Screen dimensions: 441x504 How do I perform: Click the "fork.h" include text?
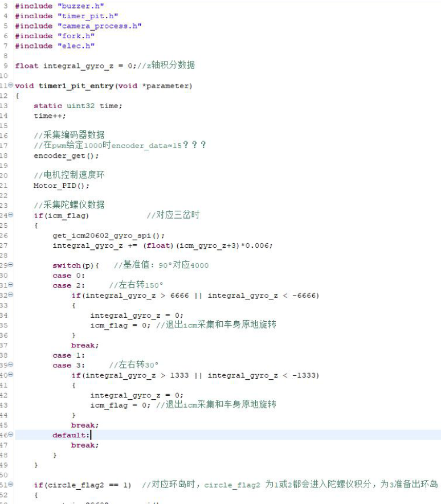coord(76,36)
